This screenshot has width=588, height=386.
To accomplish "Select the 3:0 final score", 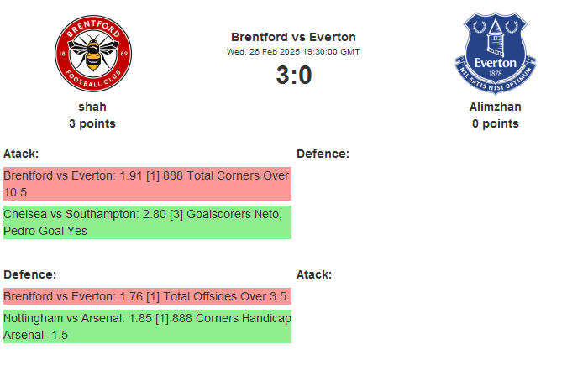I will pos(293,76).
